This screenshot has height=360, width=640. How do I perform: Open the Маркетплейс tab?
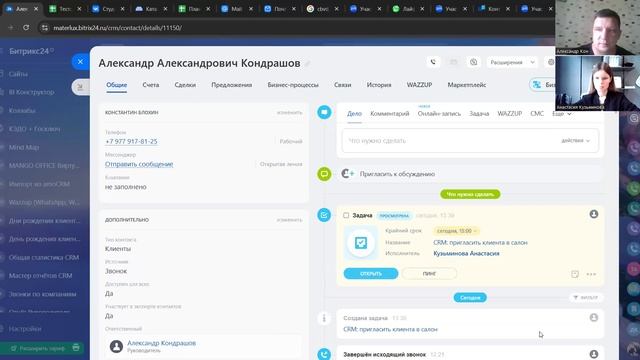point(467,85)
